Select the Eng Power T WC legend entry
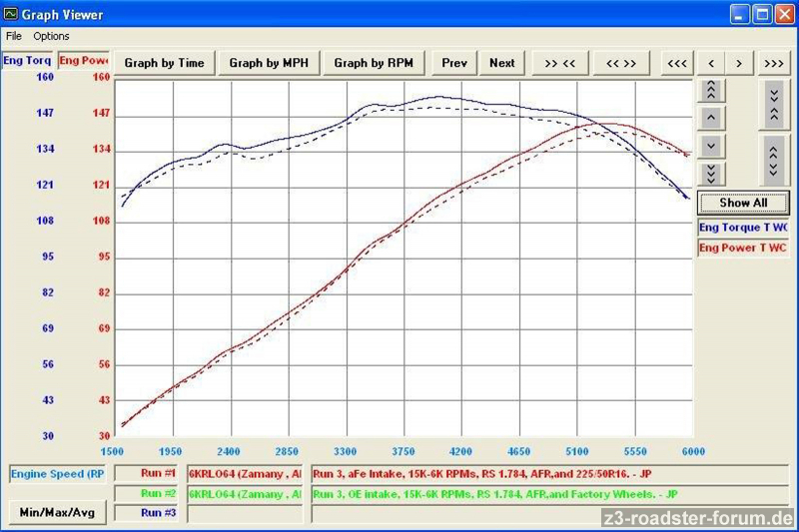This screenshot has height=532, width=799. [743, 248]
